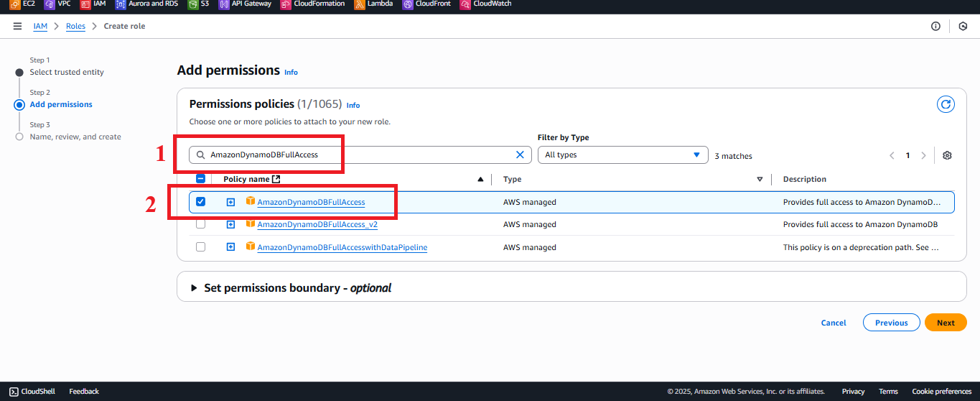The height and width of the screenshot is (401, 980).
Task: Uncheck AmazonDynamoDBFullAccess policy checkbox
Action: [200, 202]
